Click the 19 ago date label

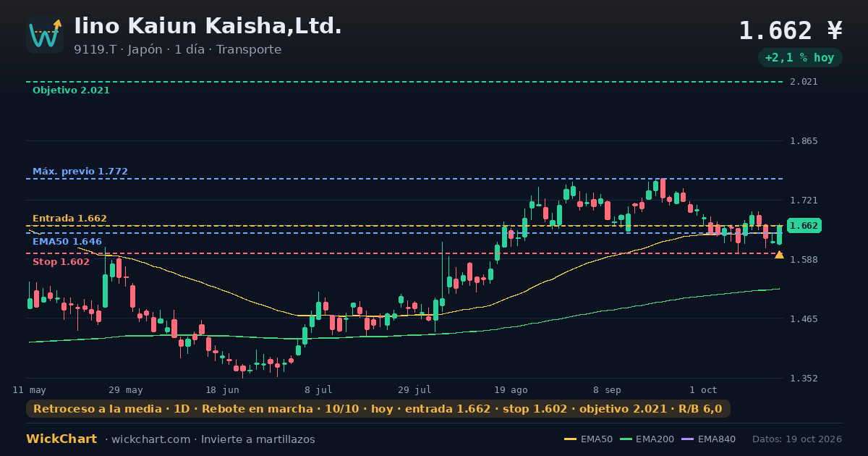click(511, 390)
